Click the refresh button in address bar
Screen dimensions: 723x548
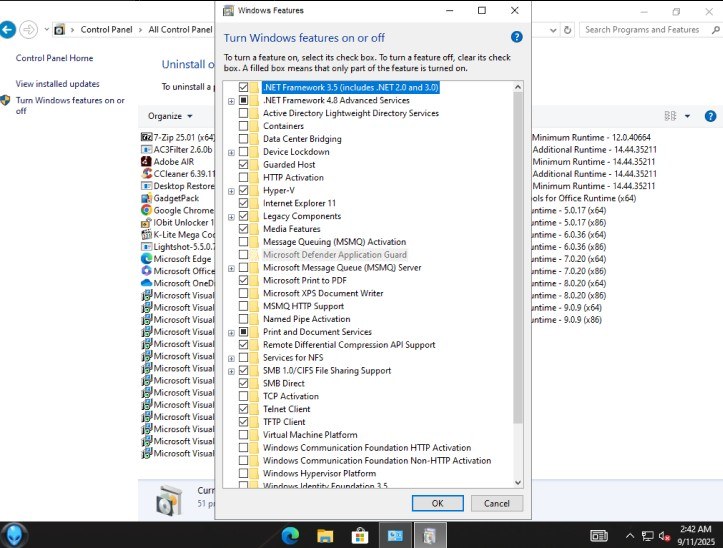[568, 30]
